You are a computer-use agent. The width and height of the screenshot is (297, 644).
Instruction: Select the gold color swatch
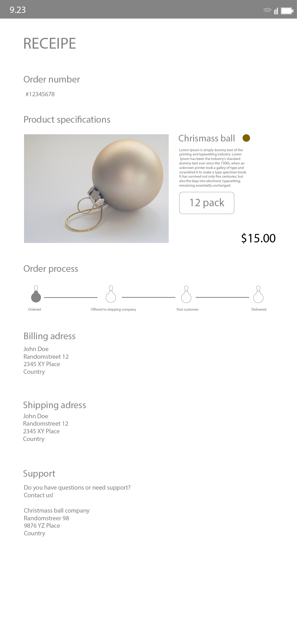246,138
